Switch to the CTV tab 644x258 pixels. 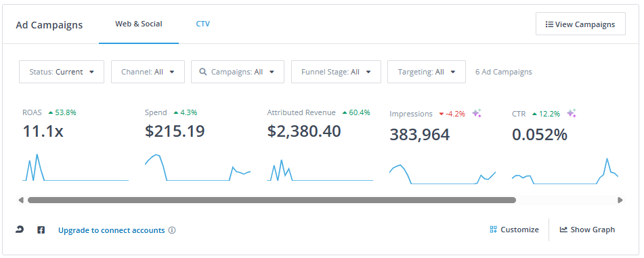203,24
